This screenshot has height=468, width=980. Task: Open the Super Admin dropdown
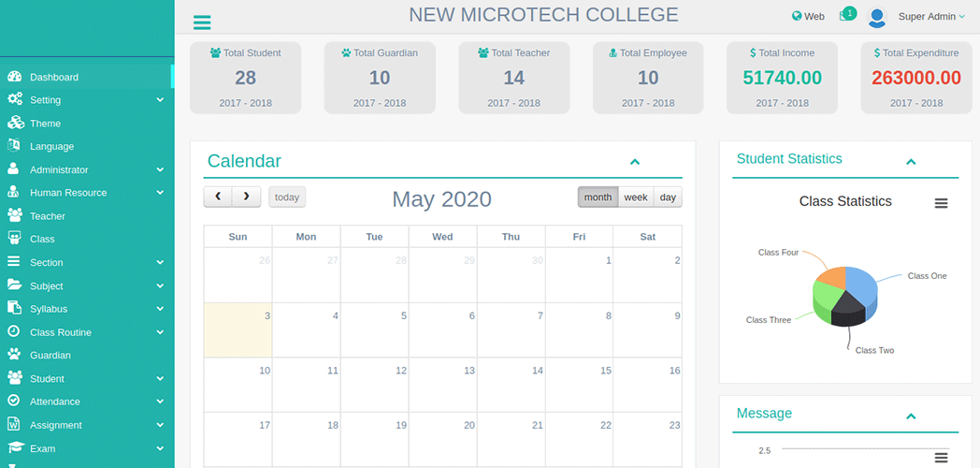930,17
